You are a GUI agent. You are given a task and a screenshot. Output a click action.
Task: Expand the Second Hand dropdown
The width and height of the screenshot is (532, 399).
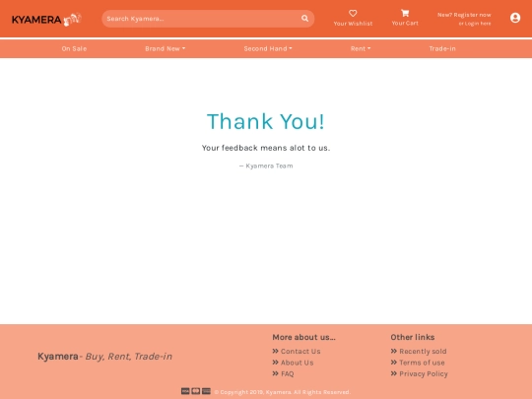pyautogui.click(x=268, y=48)
